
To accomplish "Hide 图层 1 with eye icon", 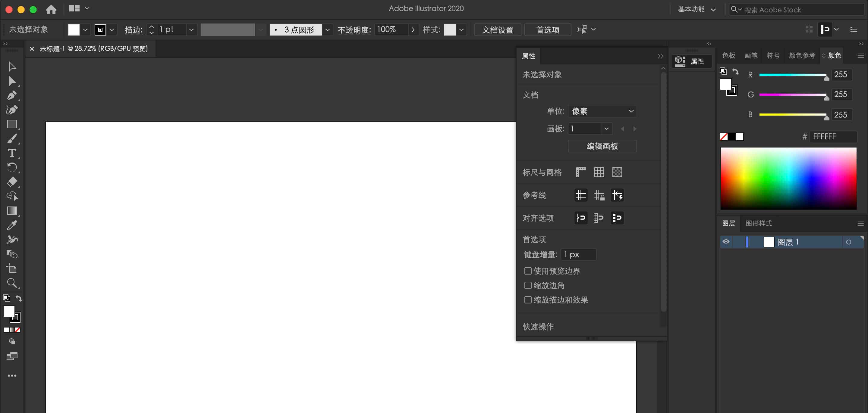I will pos(726,242).
